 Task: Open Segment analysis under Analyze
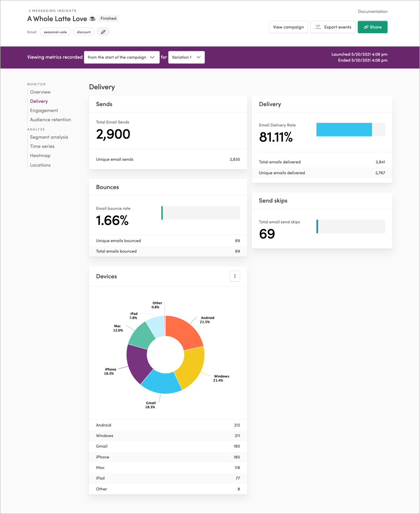coord(49,137)
